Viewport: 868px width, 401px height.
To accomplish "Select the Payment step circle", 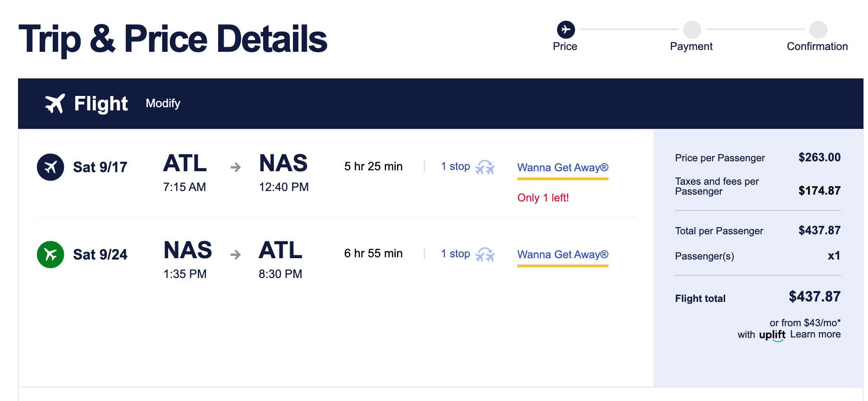I will (x=692, y=30).
